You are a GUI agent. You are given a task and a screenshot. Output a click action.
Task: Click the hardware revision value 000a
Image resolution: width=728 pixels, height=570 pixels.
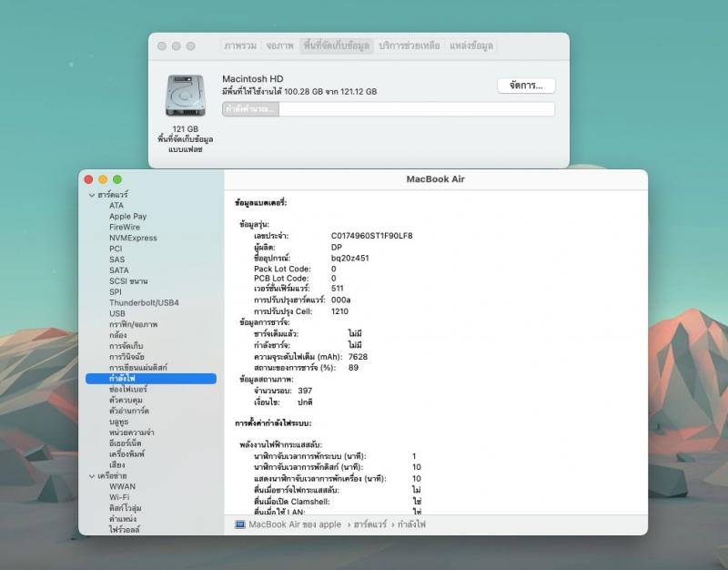[340, 300]
